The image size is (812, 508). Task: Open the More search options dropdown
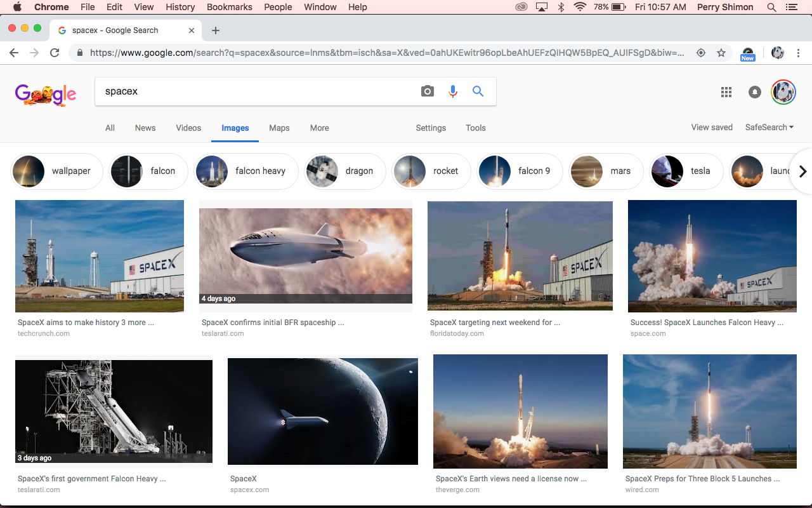319,128
